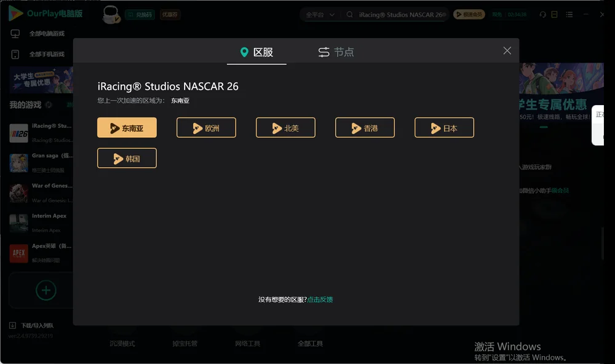The image size is (615, 364).
Task: Switch to the 区服 tab
Action: [256, 52]
